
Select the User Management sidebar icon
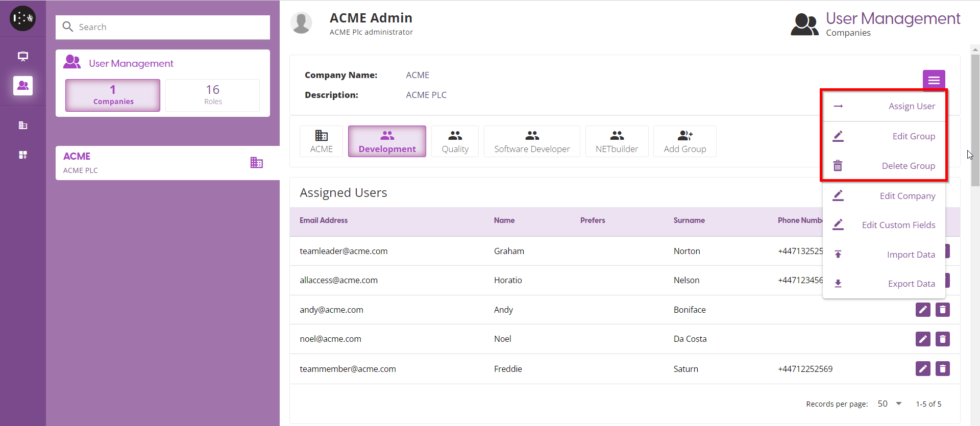tap(23, 86)
